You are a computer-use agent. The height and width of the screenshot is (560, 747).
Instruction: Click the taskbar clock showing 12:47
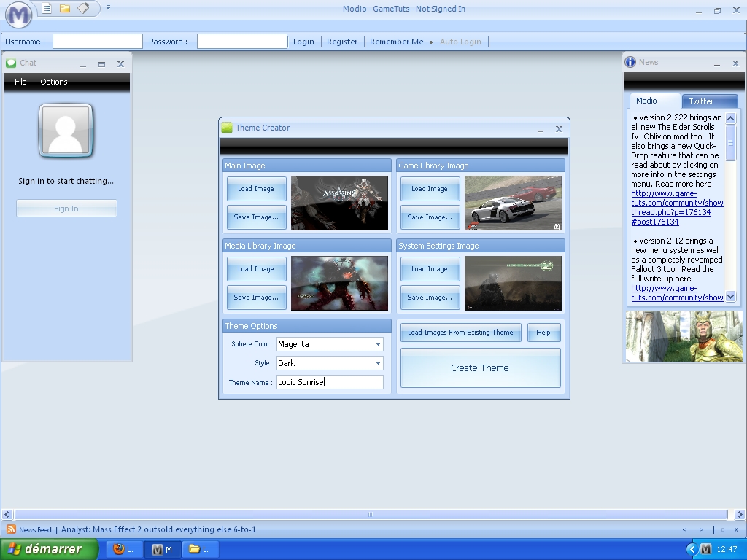[727, 549]
